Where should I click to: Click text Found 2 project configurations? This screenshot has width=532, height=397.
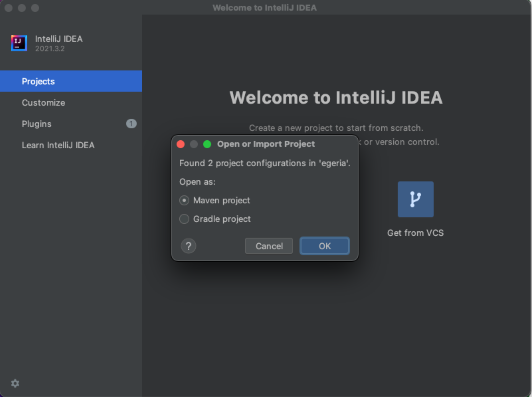pos(265,163)
